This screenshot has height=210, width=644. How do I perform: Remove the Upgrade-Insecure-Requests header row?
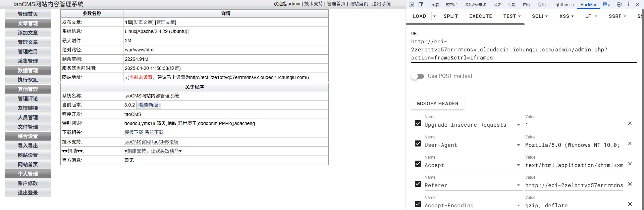(630, 123)
